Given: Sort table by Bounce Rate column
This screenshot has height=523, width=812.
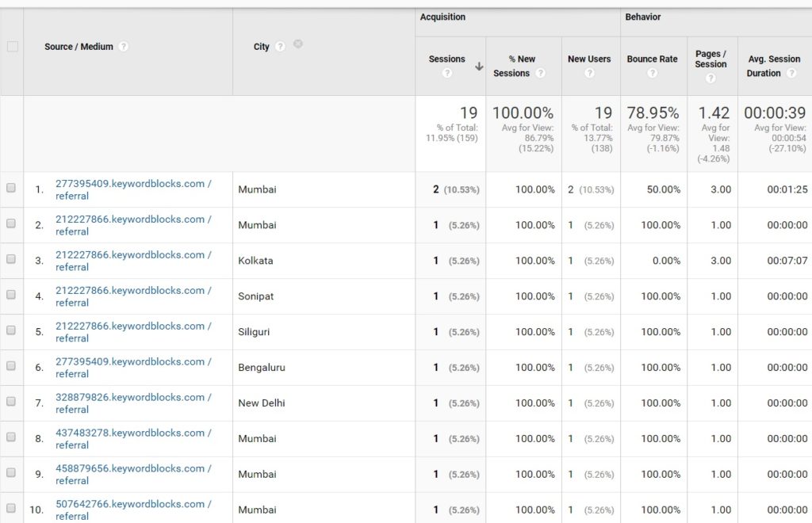Looking at the screenshot, I should click(652, 59).
